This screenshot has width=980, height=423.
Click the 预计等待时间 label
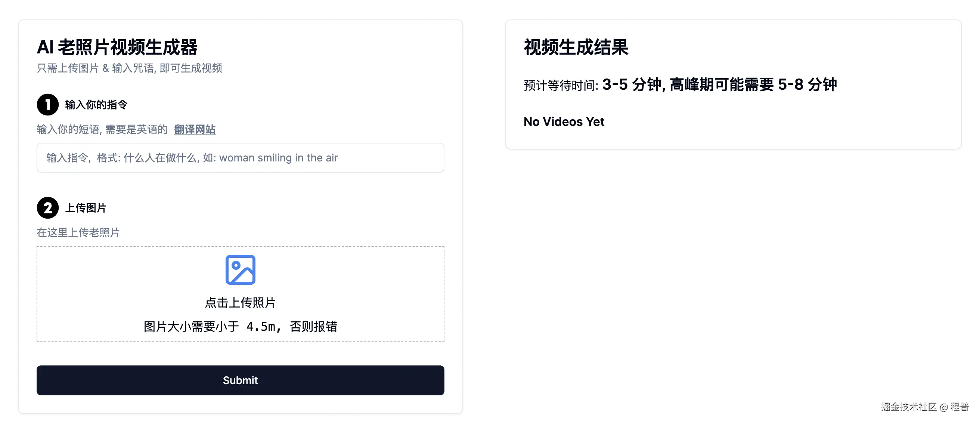click(x=561, y=86)
